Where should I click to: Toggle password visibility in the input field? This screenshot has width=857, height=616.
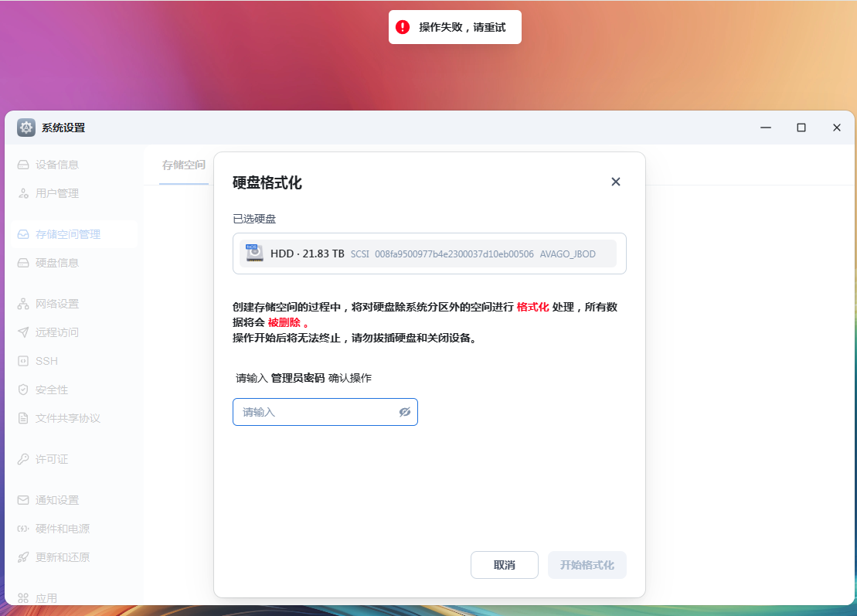coord(404,412)
